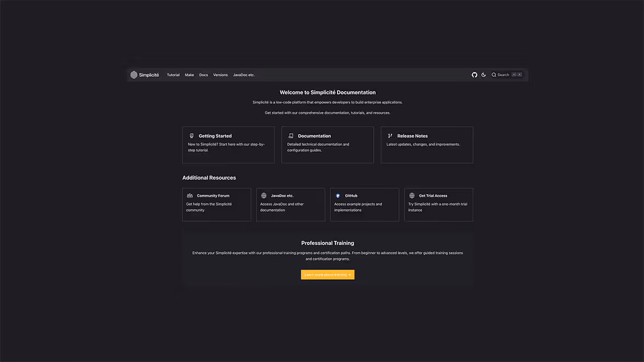Click the Simplicité brand name
Image resolution: width=644 pixels, height=362 pixels.
point(149,75)
